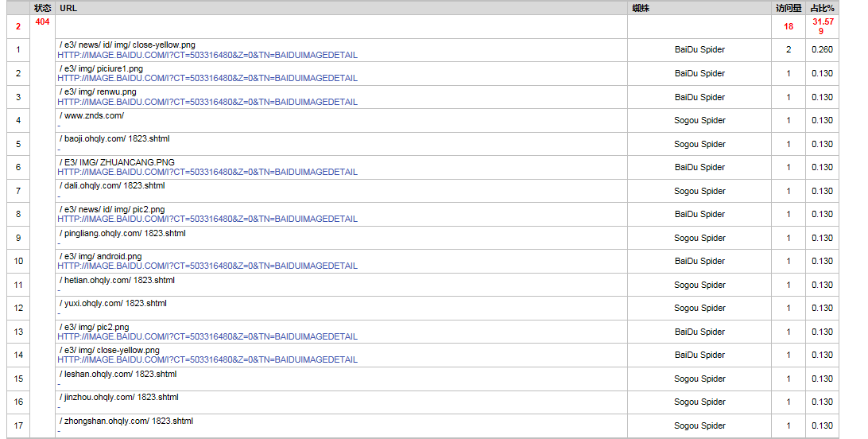The width and height of the screenshot is (868, 439).
Task: Open Baidu image link under close-yellow.png news row
Action: 207,55
